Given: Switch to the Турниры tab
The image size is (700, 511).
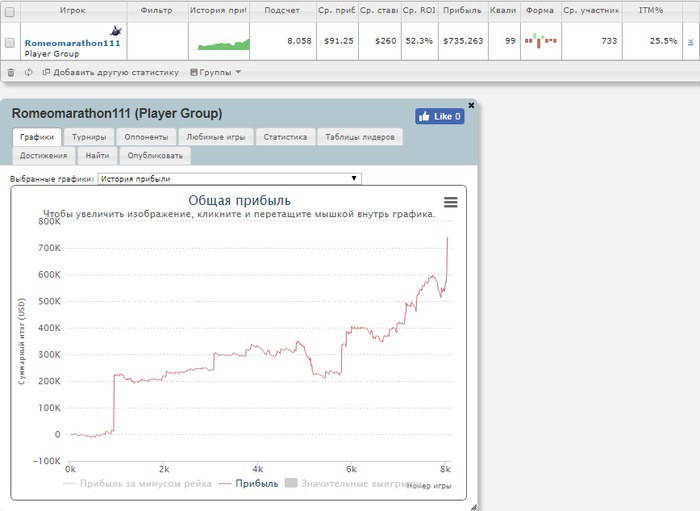Looking at the screenshot, I should [x=90, y=137].
